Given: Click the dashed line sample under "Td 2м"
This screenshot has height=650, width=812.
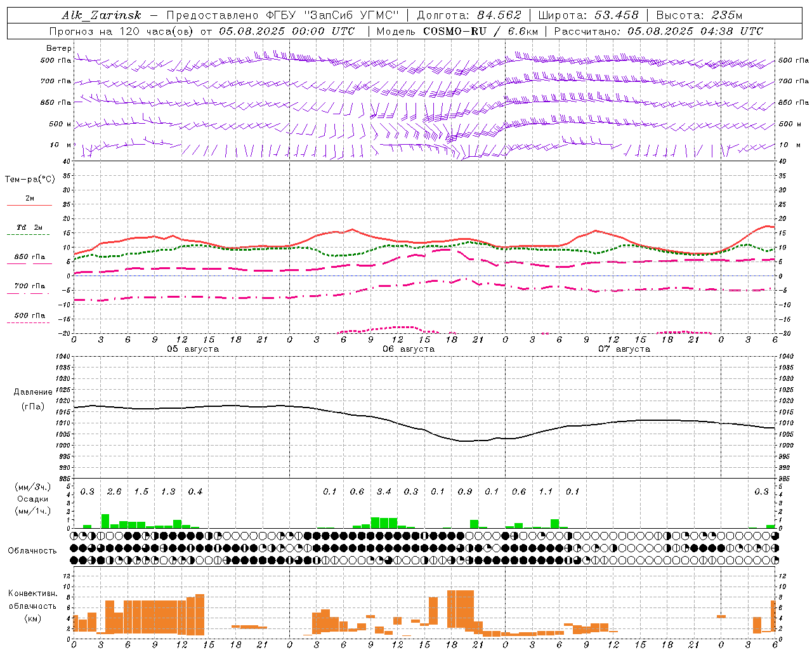Looking at the screenshot, I should click(28, 235).
